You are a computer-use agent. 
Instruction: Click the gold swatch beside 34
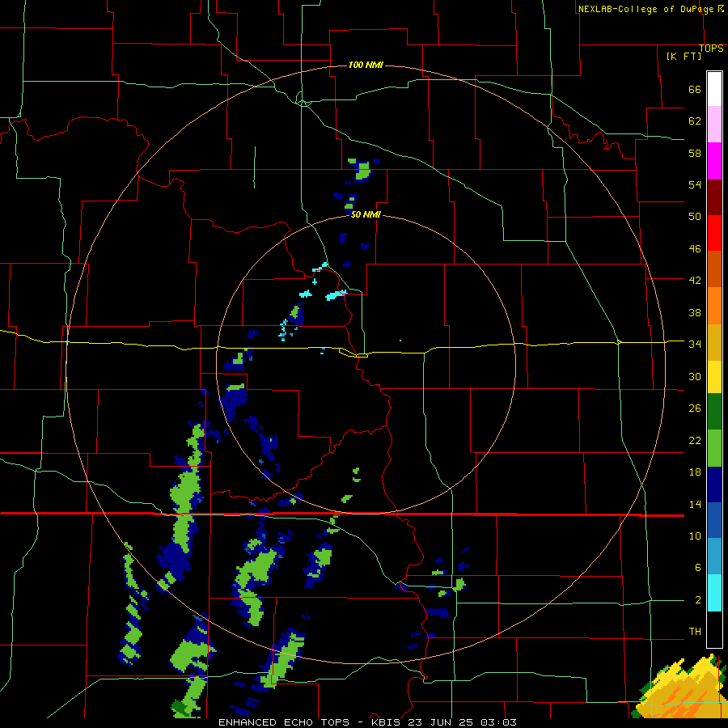714,342
